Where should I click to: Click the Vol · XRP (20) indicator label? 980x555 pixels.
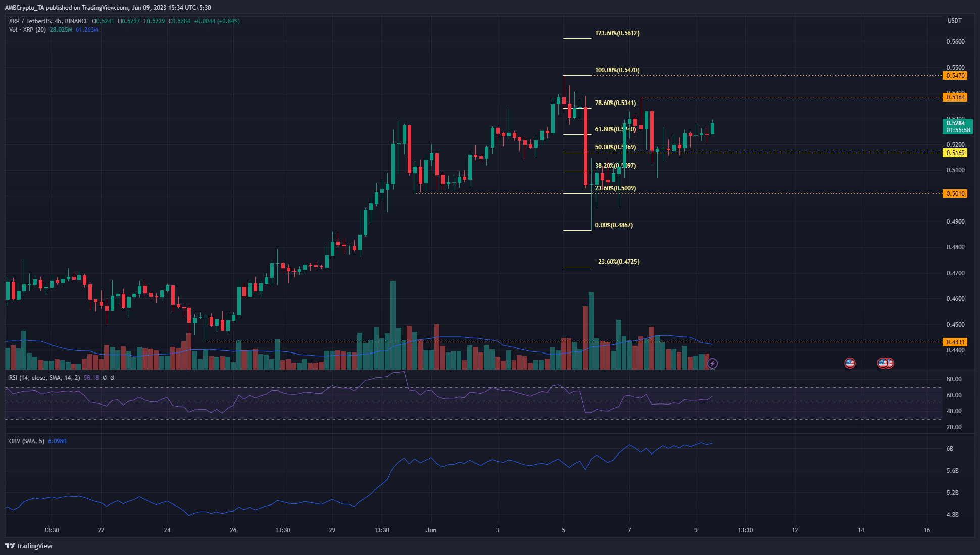coord(27,30)
